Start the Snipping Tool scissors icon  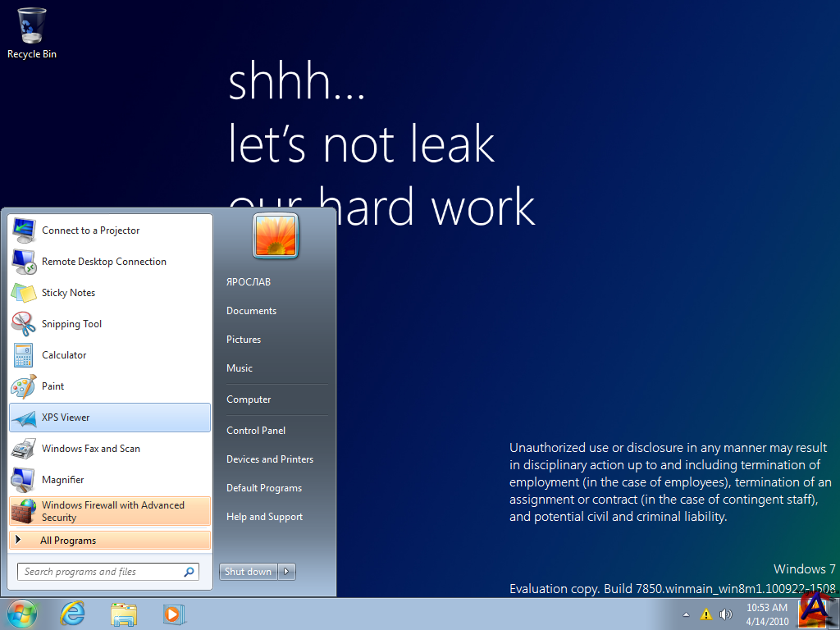[24, 324]
